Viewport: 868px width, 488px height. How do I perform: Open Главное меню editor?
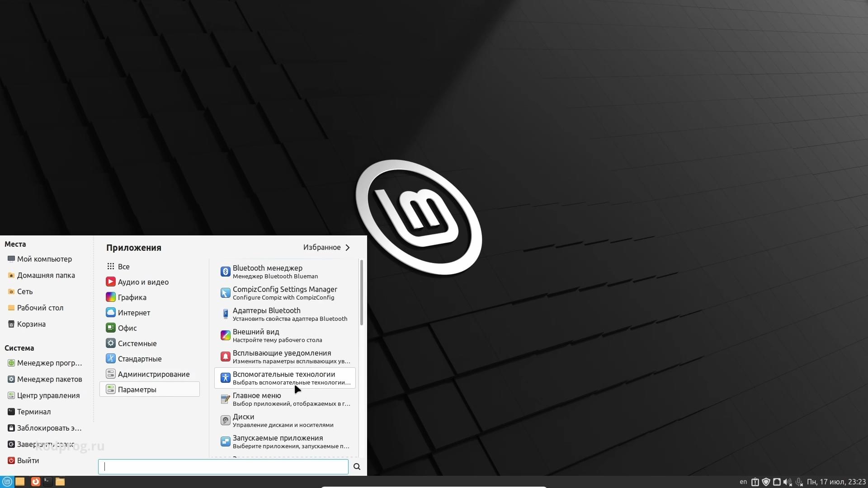coord(285,399)
